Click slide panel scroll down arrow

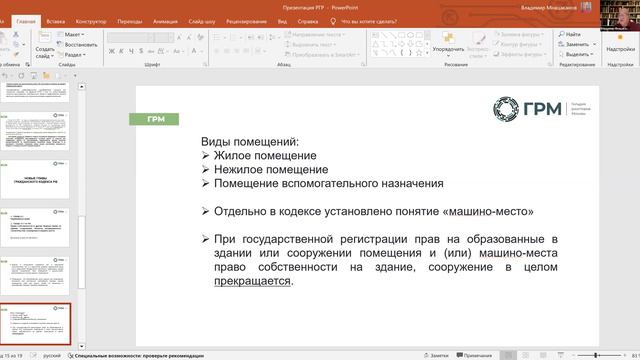click(82, 347)
